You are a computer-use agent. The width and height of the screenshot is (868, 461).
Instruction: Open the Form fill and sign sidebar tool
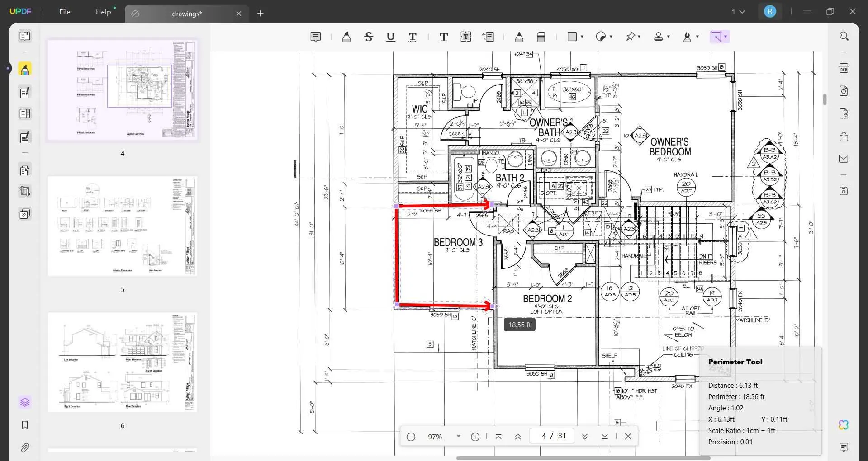25,136
